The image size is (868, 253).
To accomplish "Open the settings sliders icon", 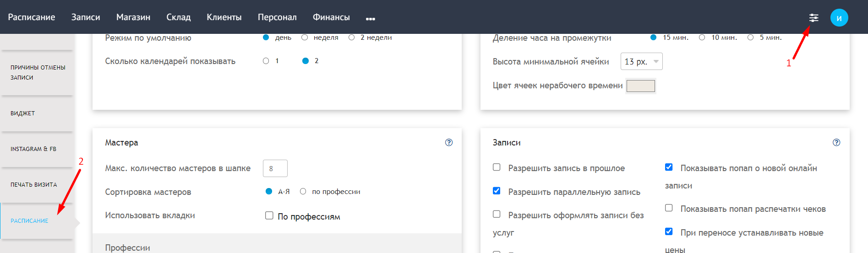I will click(813, 18).
